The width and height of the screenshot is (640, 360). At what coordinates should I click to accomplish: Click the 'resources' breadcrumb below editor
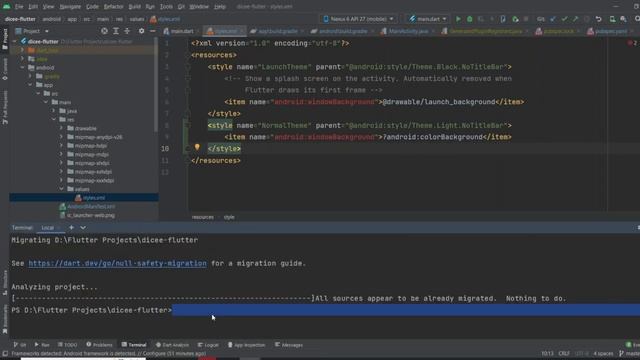coord(202,217)
